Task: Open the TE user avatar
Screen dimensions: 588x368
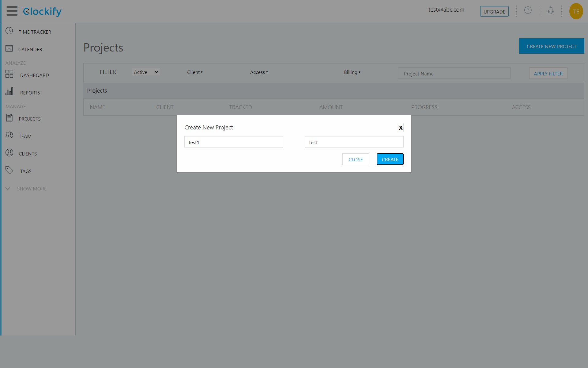Action: point(576,11)
